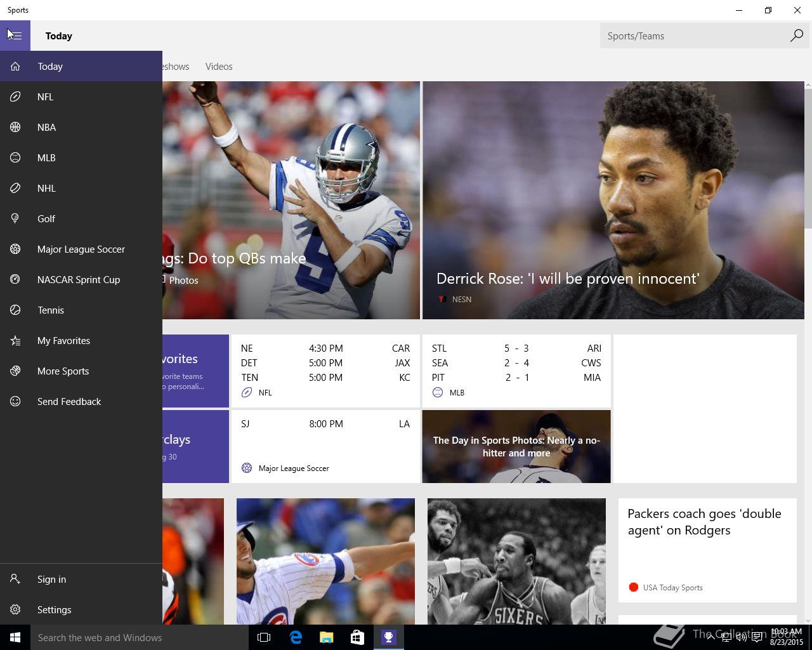Image resolution: width=812 pixels, height=650 pixels.
Task: Click the volume speaker tray icon
Action: pyautogui.click(x=741, y=637)
